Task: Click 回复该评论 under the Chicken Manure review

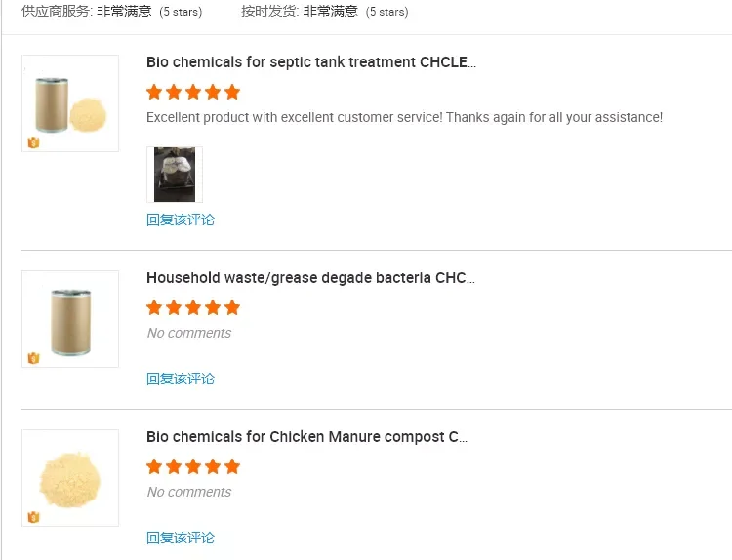Action: coord(181,538)
